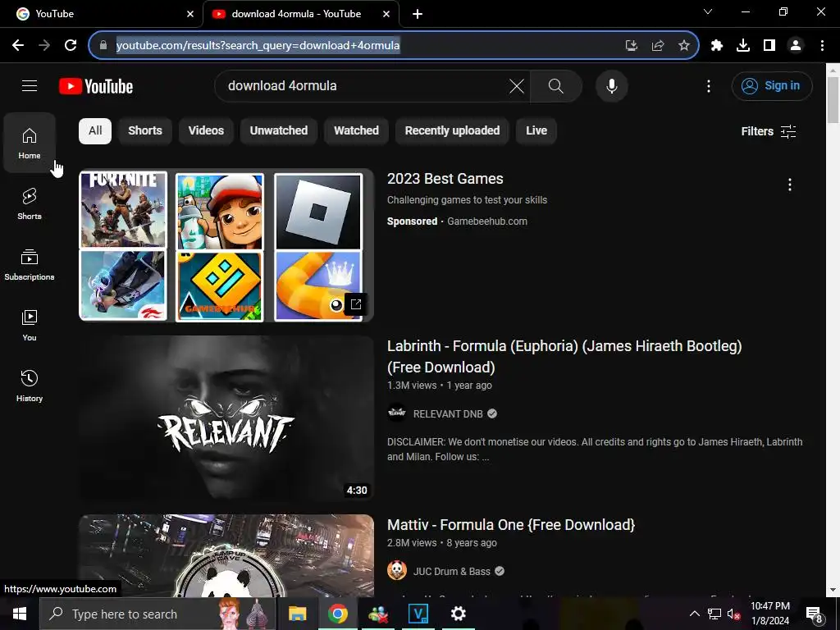Select the Unwatched filter chip
The width and height of the screenshot is (840, 630).
[279, 130]
